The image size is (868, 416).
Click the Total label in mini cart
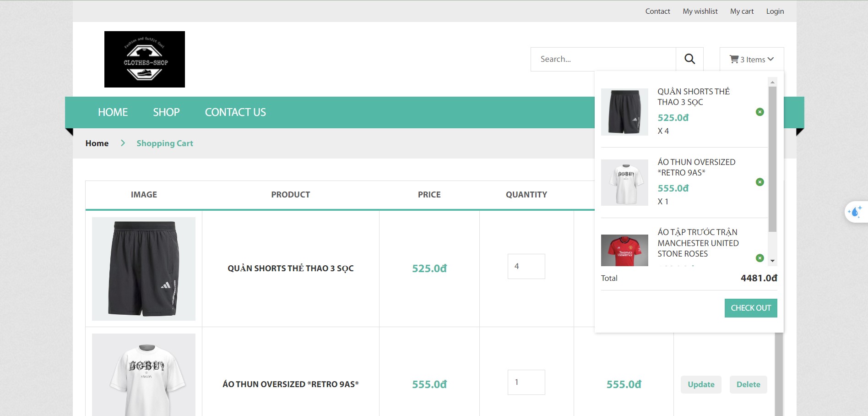[x=609, y=278]
